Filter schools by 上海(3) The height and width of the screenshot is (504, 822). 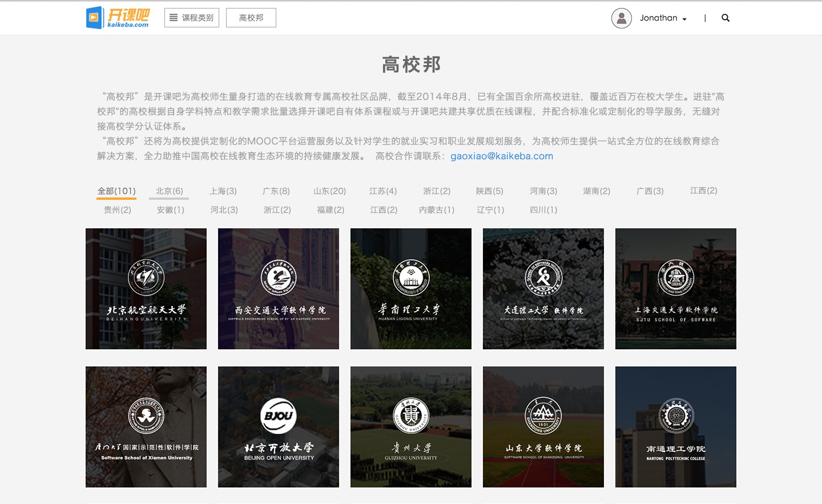[223, 191]
